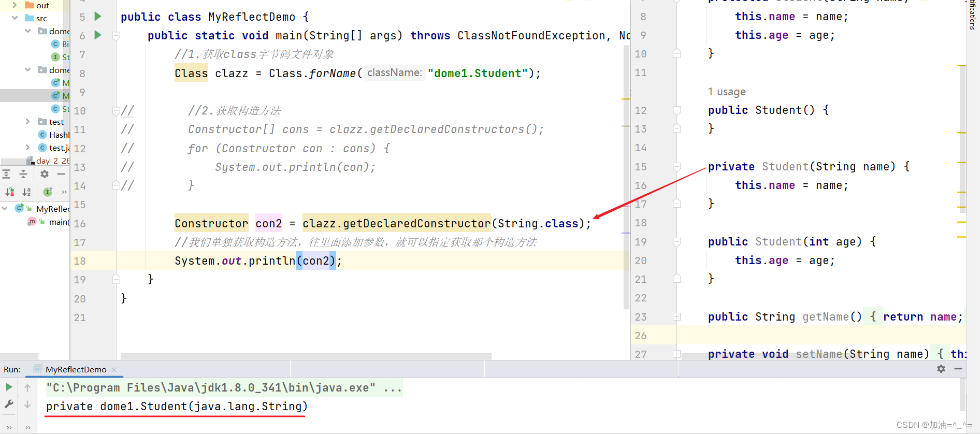The height and width of the screenshot is (434, 980).
Task: Fold the Student(int age) constructor at line 19
Action: [676, 242]
